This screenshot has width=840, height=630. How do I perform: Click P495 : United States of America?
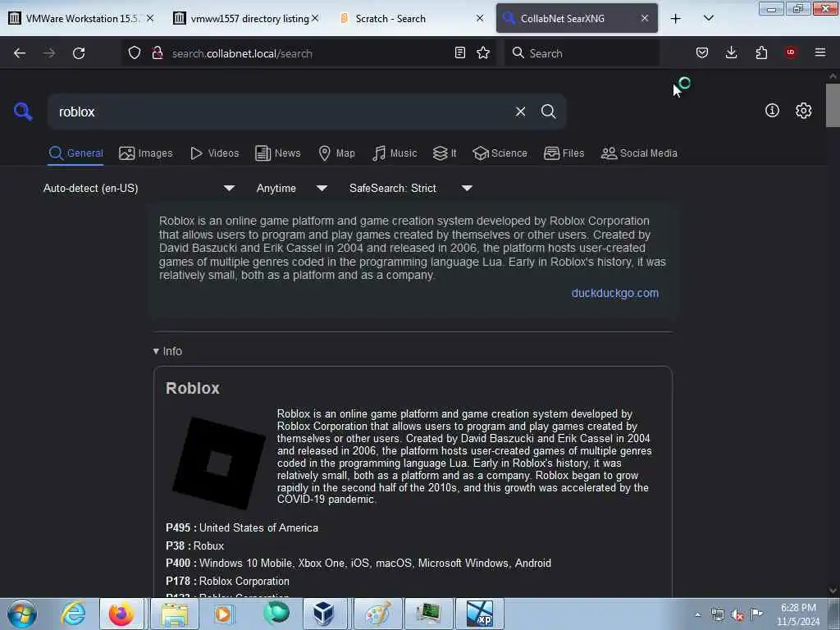[242, 527]
